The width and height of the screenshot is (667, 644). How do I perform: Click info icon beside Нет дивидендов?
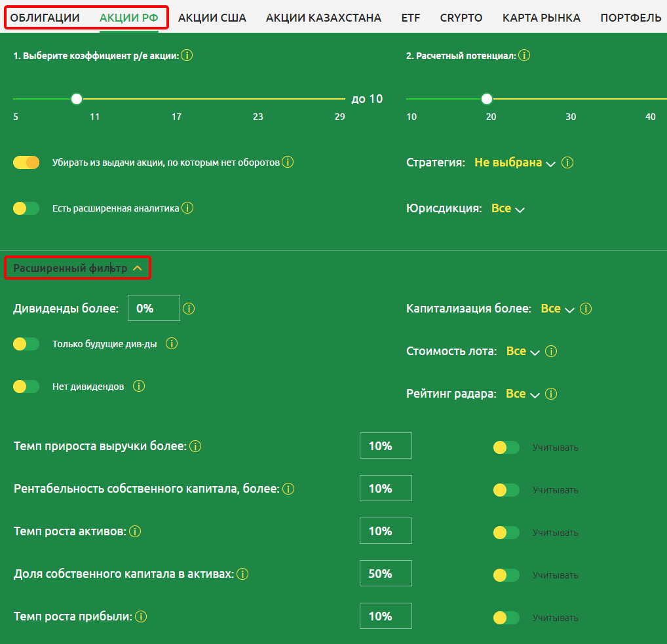pos(139,386)
